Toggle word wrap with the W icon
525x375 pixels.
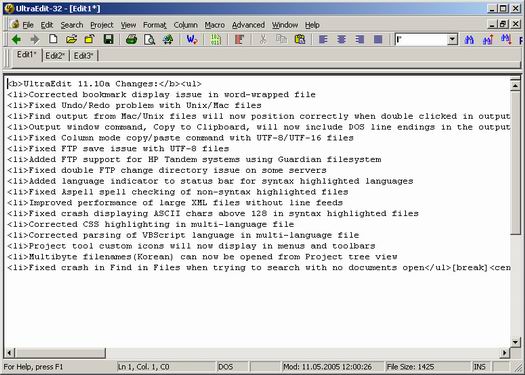192,40
